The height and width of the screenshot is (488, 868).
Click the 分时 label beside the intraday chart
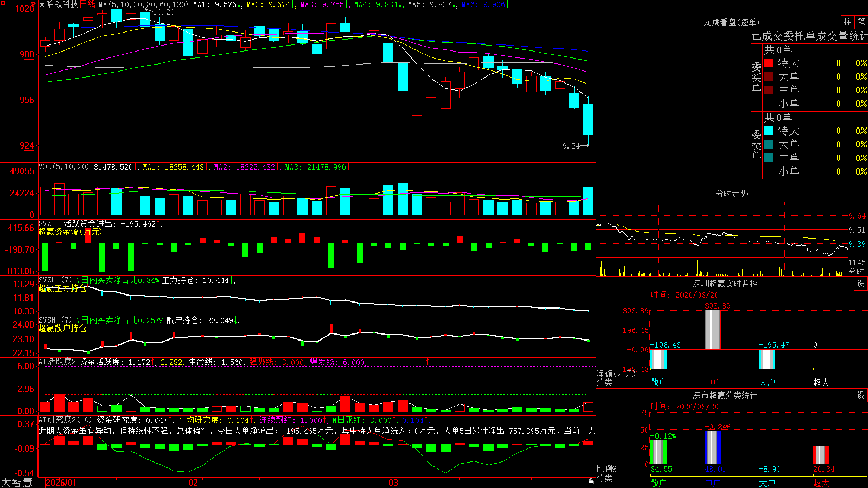(x=857, y=272)
